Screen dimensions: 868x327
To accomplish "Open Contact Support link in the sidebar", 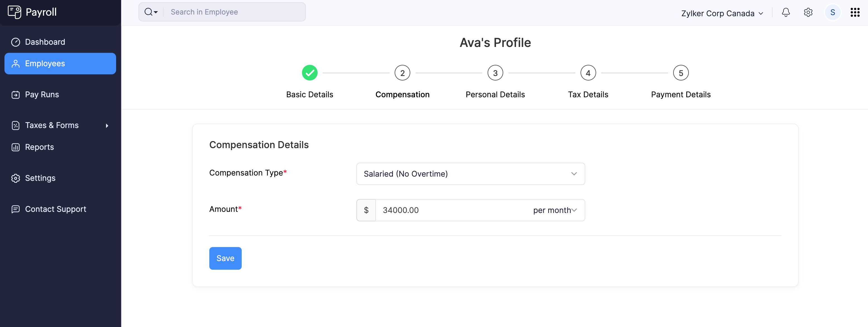I will coord(55,209).
